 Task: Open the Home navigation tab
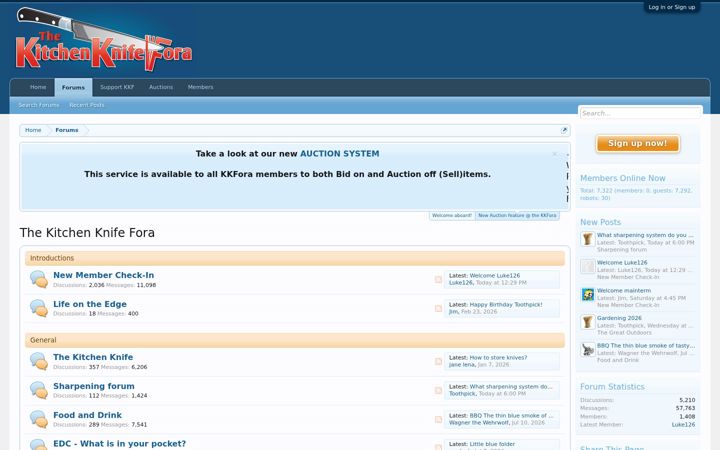point(38,87)
